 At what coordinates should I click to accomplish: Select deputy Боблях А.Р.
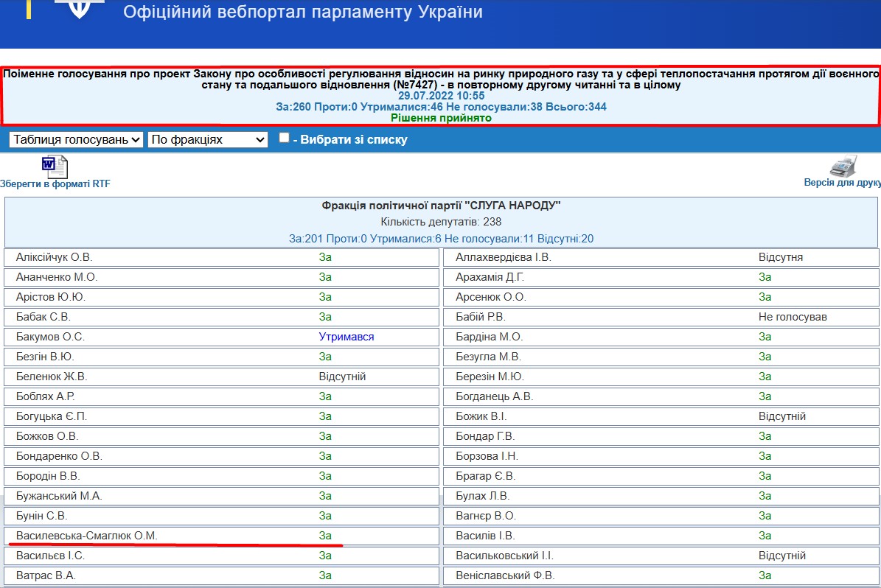(x=46, y=396)
